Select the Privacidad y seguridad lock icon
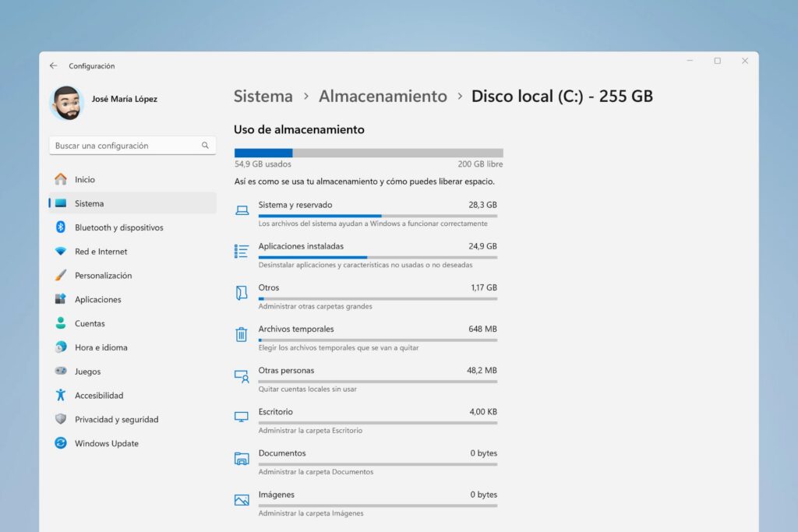This screenshot has height=532, width=798. [62, 419]
